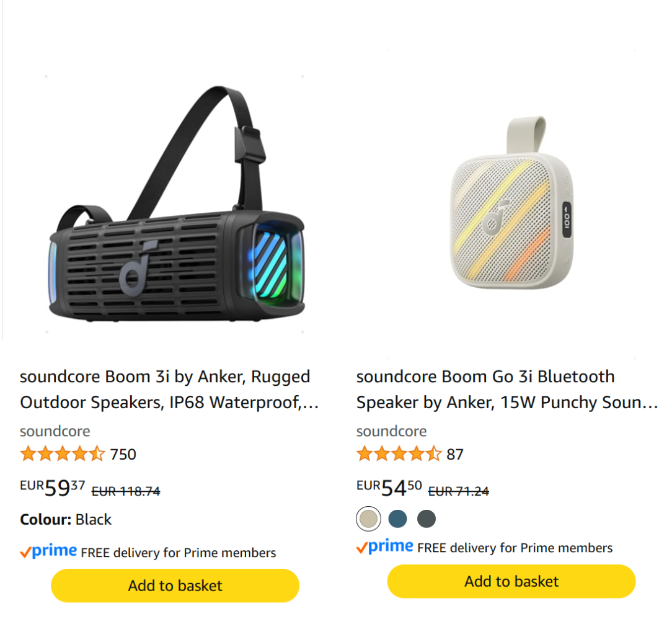672x624 pixels.
Task: Open soundcore Boom Go 3i Bluetooth Speaker title
Action: point(507,390)
